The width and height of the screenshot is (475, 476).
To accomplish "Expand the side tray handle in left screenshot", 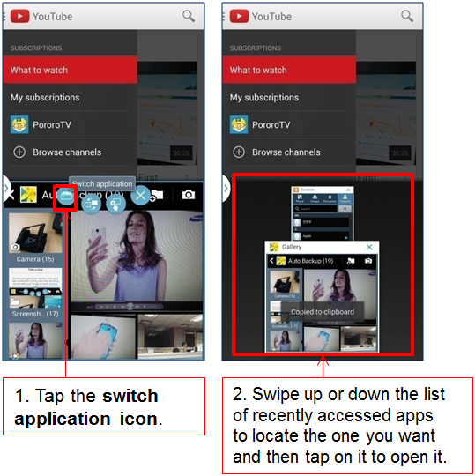I will [6, 189].
